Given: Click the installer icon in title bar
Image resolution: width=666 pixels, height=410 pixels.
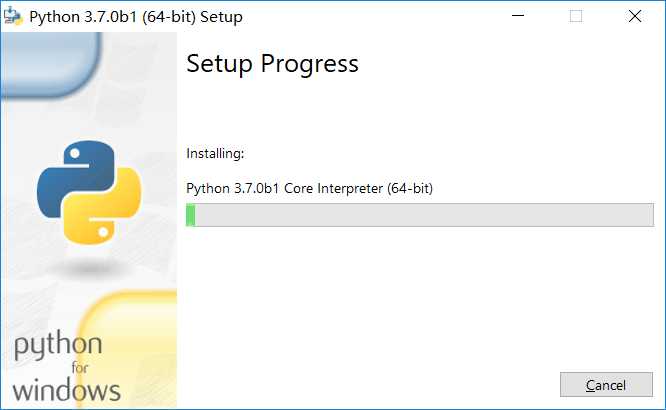Looking at the screenshot, I should (13, 16).
